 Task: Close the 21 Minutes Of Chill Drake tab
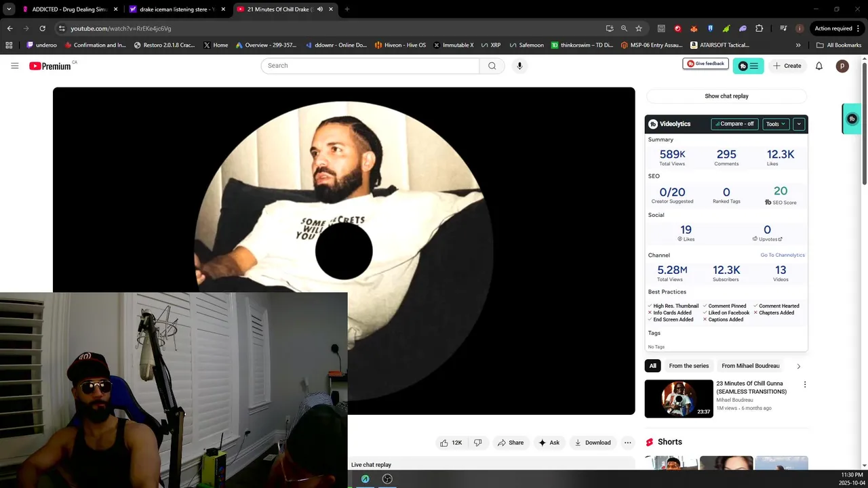331,9
